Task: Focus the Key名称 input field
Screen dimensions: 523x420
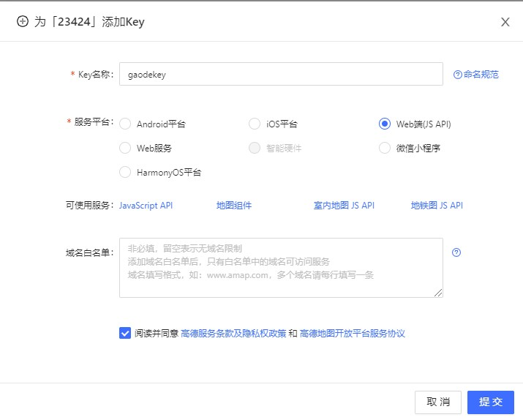Action: 281,74
